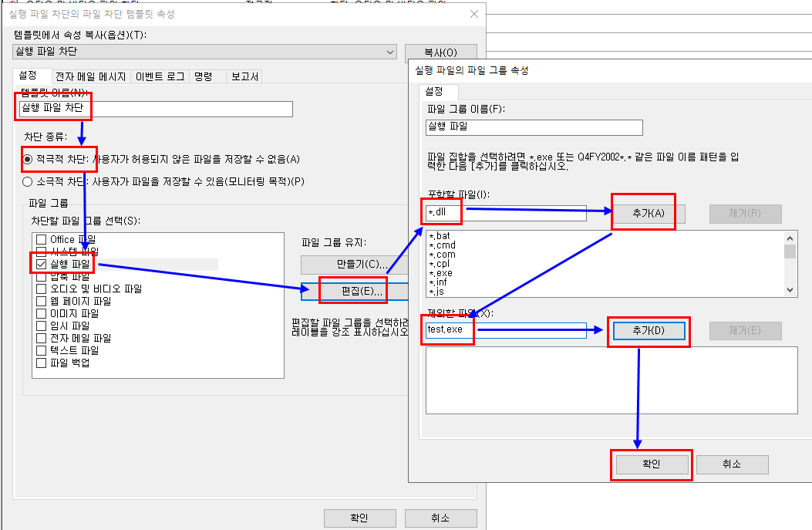This screenshot has width=812, height=530.
Task: Check the 전자 메일 파일 checkbox
Action: tap(42, 339)
